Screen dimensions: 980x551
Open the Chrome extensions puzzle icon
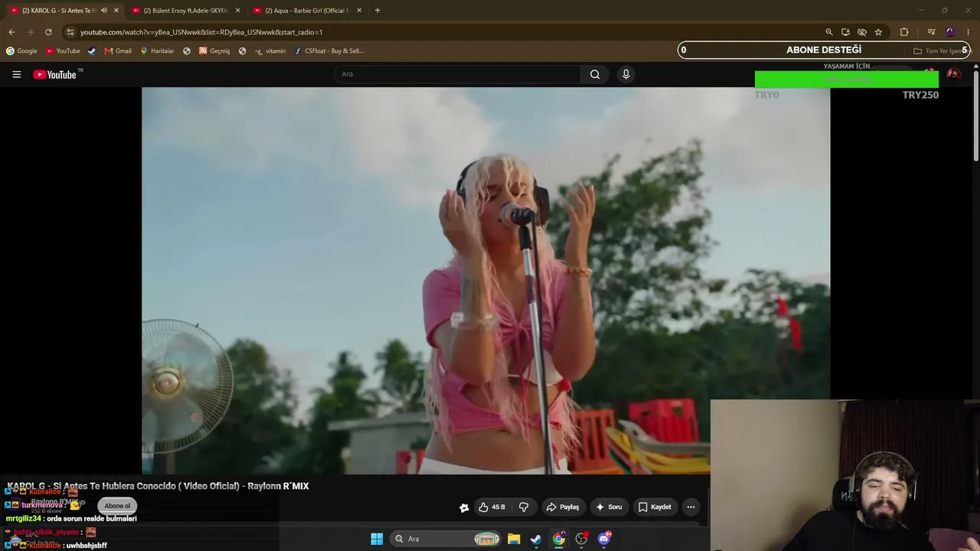[x=904, y=32]
